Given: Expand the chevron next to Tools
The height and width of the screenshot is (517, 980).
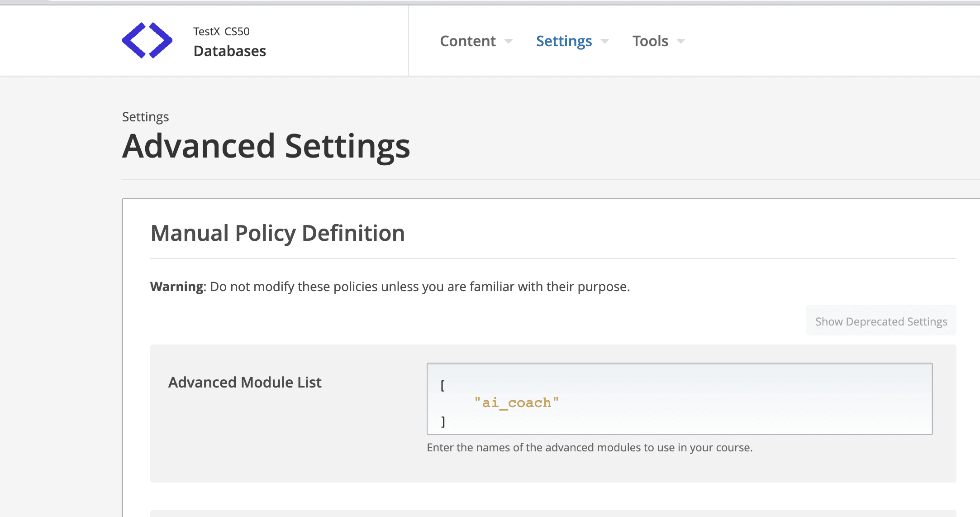Looking at the screenshot, I should point(681,42).
